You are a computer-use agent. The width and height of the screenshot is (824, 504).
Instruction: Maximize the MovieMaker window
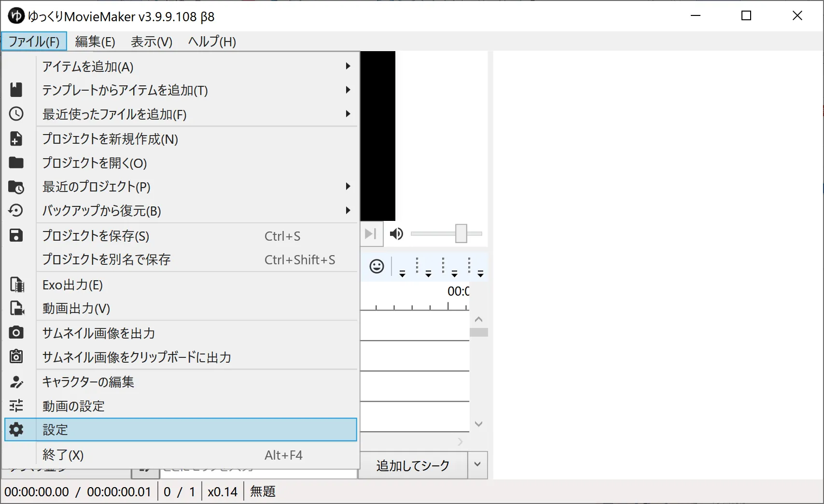click(x=746, y=16)
